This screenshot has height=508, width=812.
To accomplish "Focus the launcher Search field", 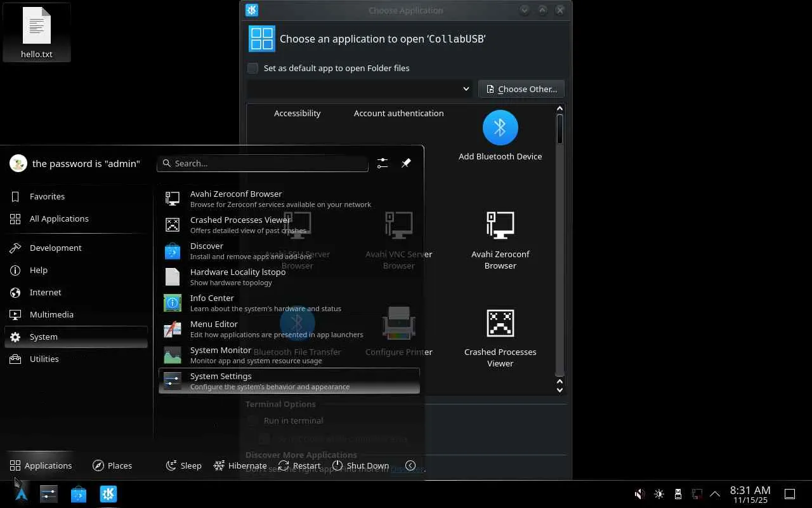I will [263, 163].
